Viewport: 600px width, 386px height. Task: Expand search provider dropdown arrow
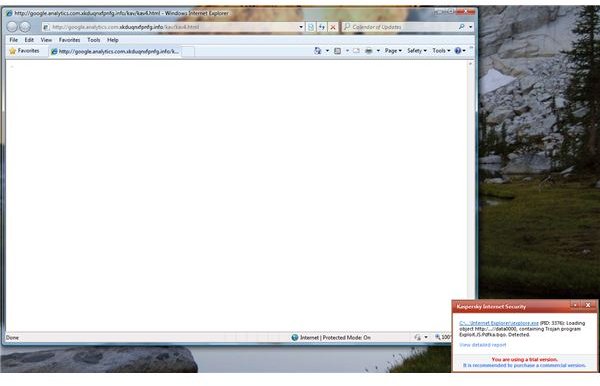pyautogui.click(x=470, y=27)
